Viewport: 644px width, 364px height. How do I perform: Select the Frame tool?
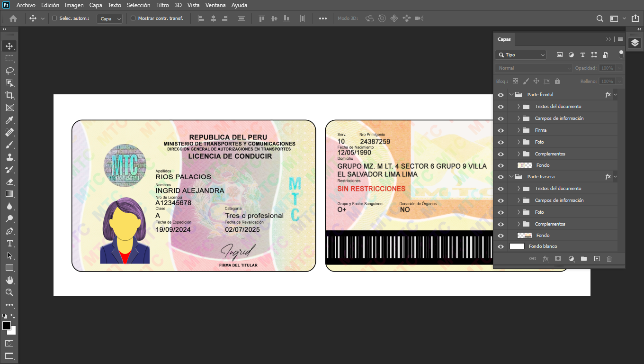click(x=9, y=108)
